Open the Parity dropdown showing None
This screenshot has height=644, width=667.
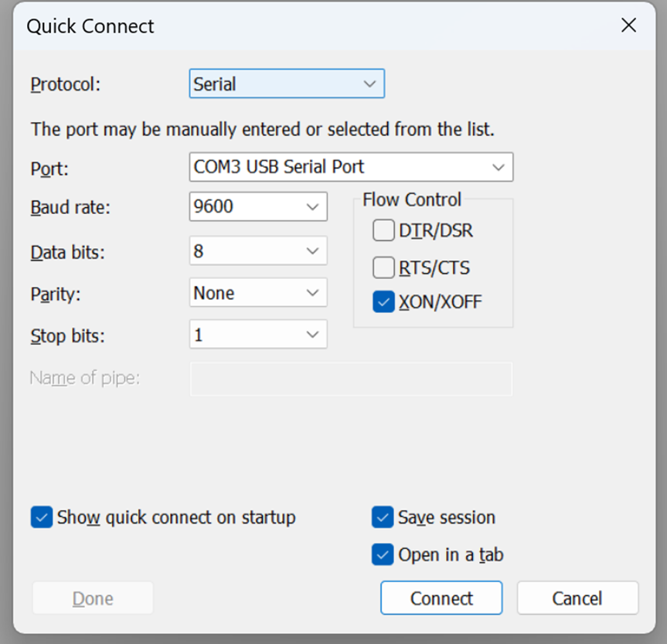click(258, 292)
